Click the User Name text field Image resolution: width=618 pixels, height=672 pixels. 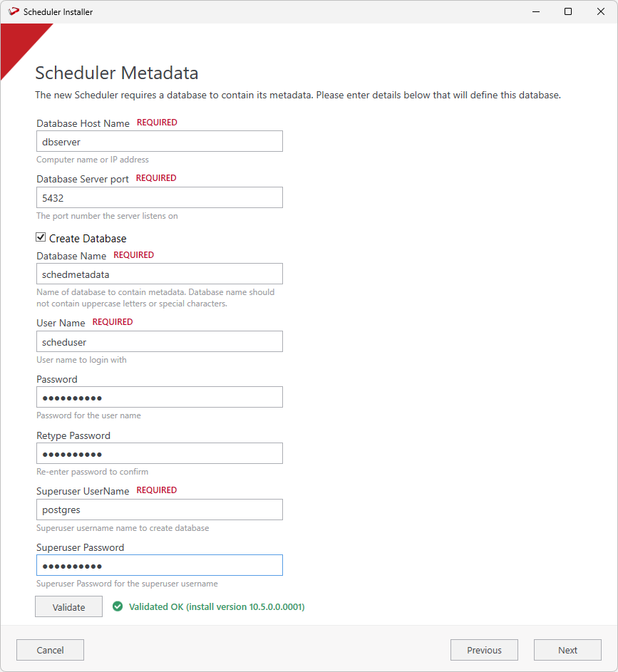click(x=160, y=342)
